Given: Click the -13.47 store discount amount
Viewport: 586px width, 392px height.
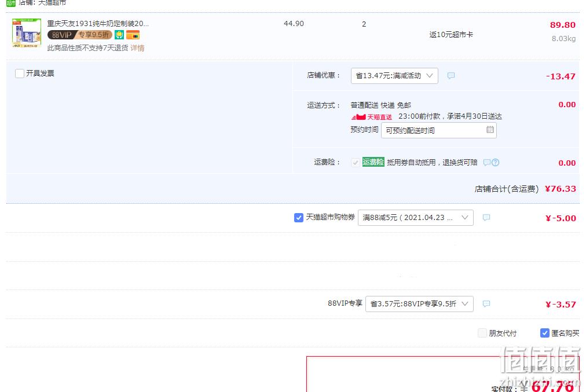Looking at the screenshot, I should (x=561, y=76).
